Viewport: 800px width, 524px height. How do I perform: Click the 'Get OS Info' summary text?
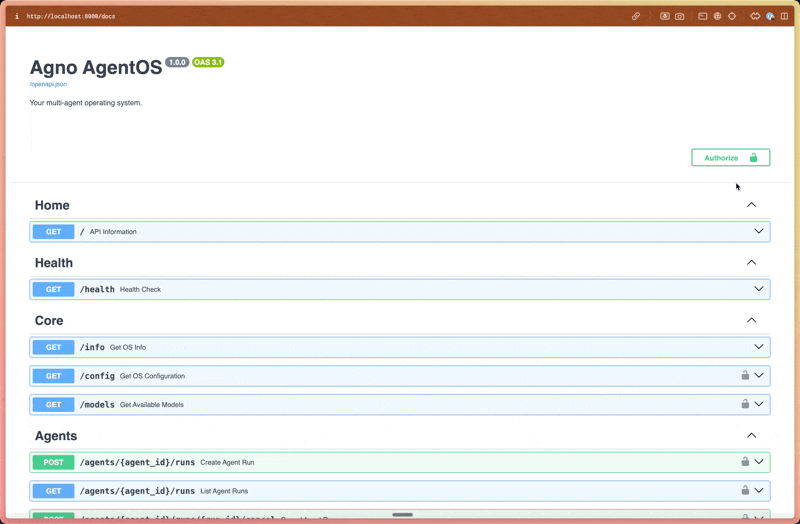click(x=128, y=347)
